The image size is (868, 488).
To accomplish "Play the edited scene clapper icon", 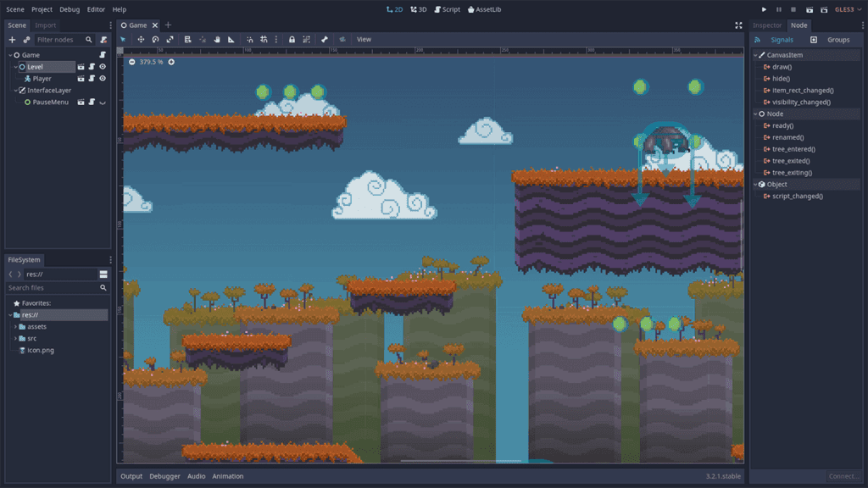I will tap(810, 9).
